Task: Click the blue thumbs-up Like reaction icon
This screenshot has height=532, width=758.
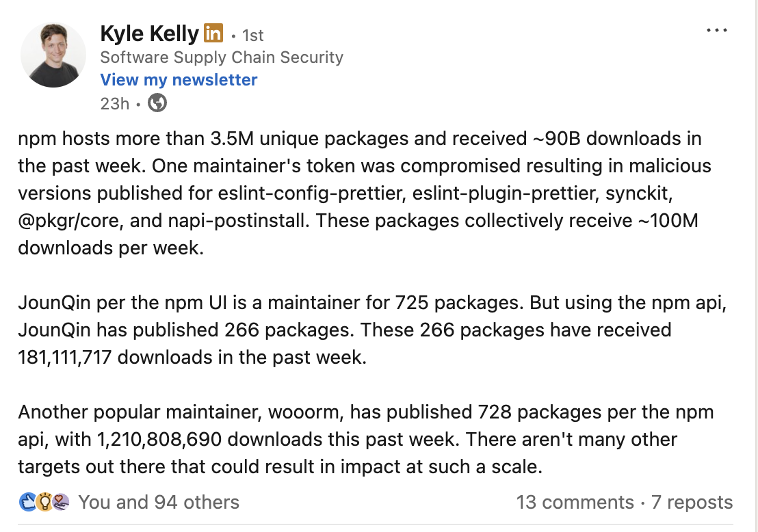Action: tap(27, 502)
